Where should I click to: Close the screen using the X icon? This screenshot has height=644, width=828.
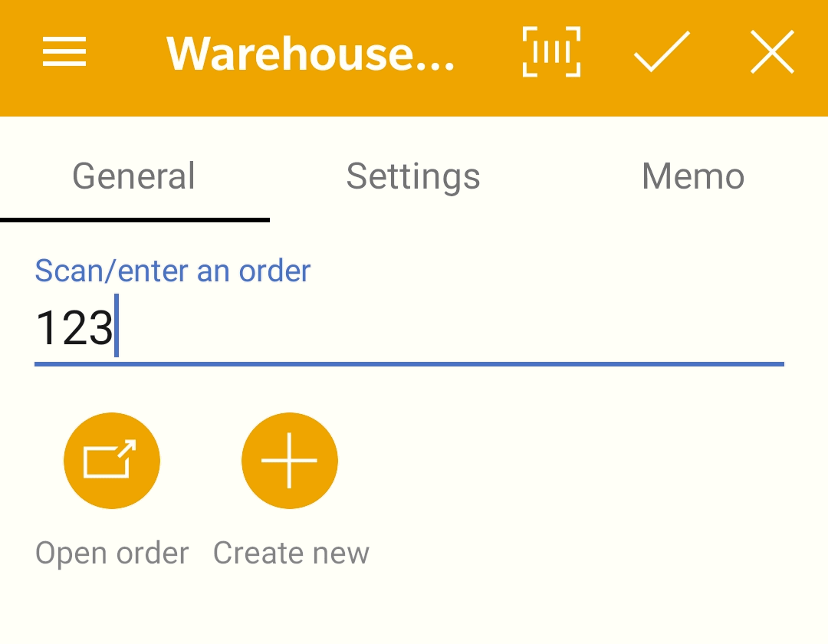[x=772, y=51]
